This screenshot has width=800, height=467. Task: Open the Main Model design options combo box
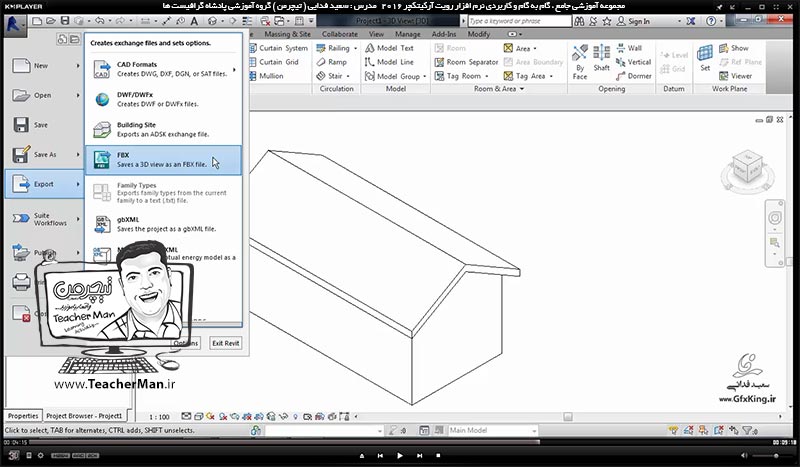click(492, 430)
